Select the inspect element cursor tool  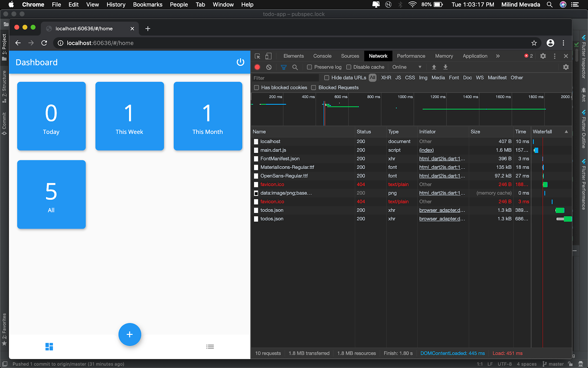pos(257,56)
